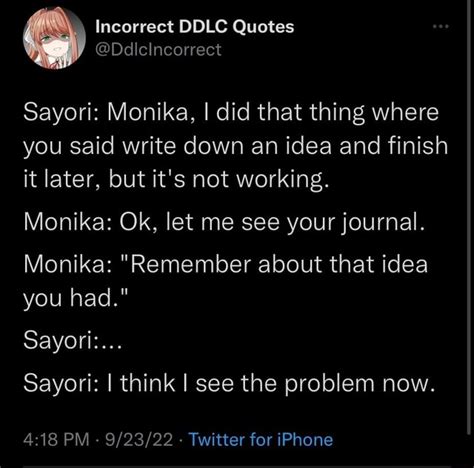
Task: Click the line 'Sayori:...'
Action: [x=72, y=341]
